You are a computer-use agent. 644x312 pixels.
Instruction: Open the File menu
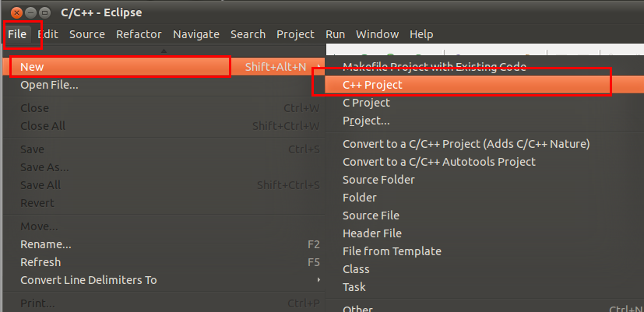(x=17, y=34)
